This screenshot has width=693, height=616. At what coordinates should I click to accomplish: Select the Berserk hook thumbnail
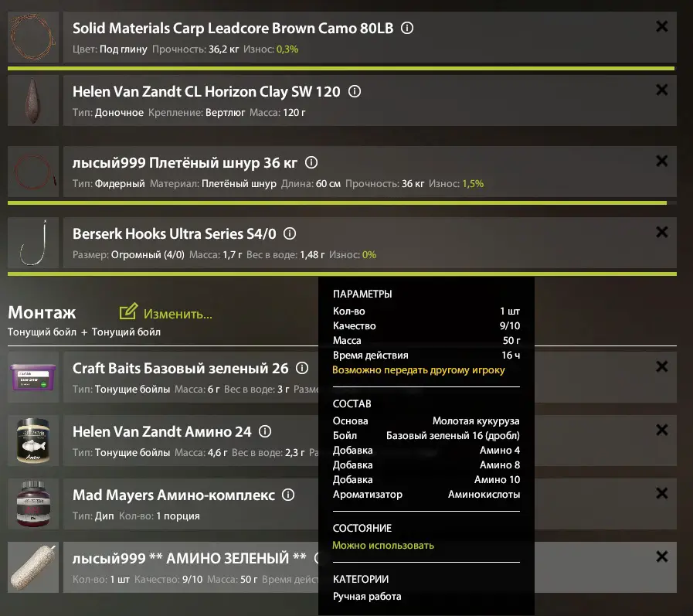click(33, 243)
